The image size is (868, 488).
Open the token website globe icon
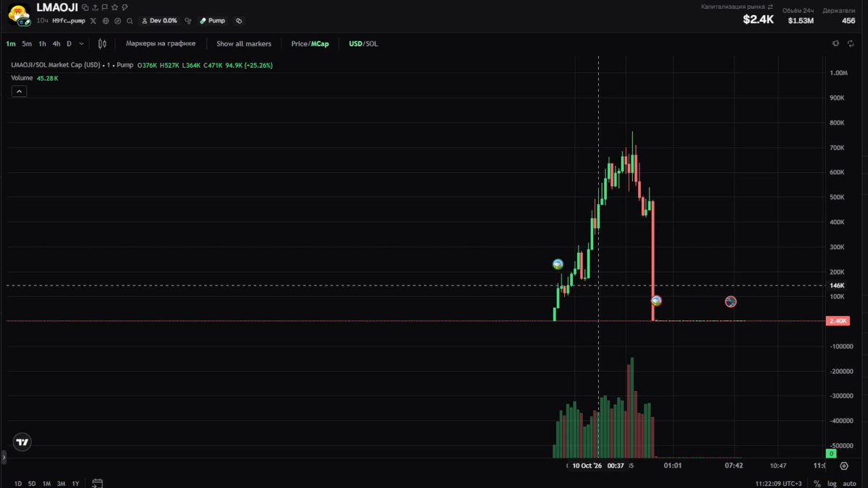tap(105, 21)
